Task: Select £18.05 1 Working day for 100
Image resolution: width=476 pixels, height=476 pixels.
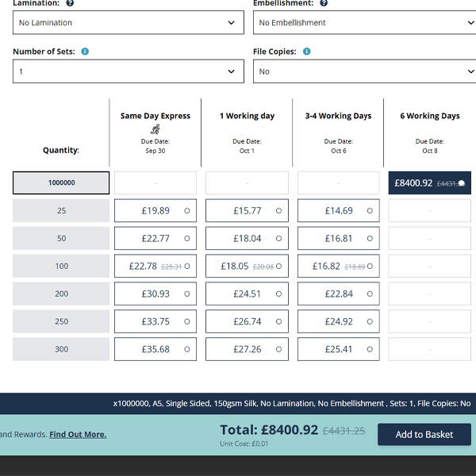Action: click(x=247, y=267)
